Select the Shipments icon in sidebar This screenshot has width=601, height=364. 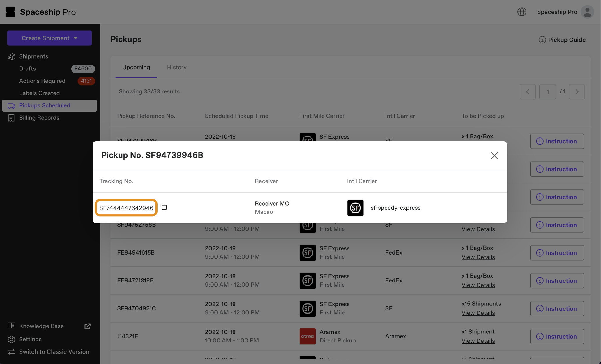pos(12,56)
